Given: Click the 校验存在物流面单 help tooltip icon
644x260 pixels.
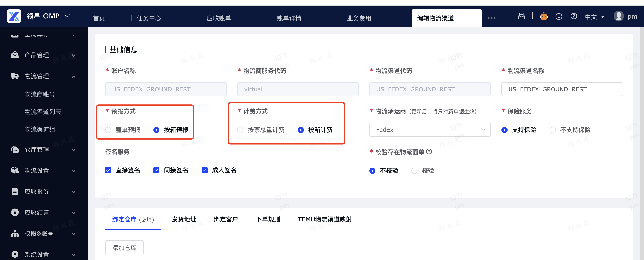Looking at the screenshot, I should pos(429,152).
